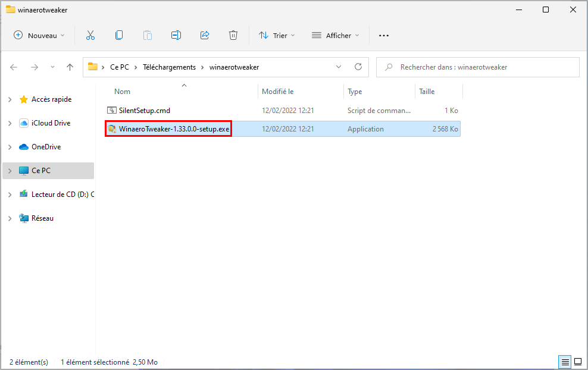Image resolution: width=588 pixels, height=370 pixels.
Task: Maximize the winaerotweaker window
Action: click(x=546, y=10)
